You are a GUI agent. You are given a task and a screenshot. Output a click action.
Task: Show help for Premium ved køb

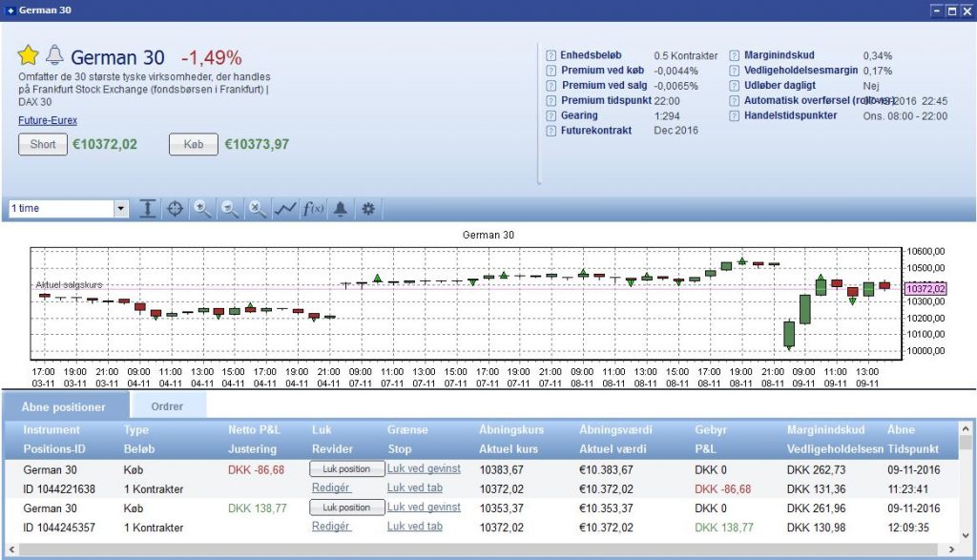(551, 71)
